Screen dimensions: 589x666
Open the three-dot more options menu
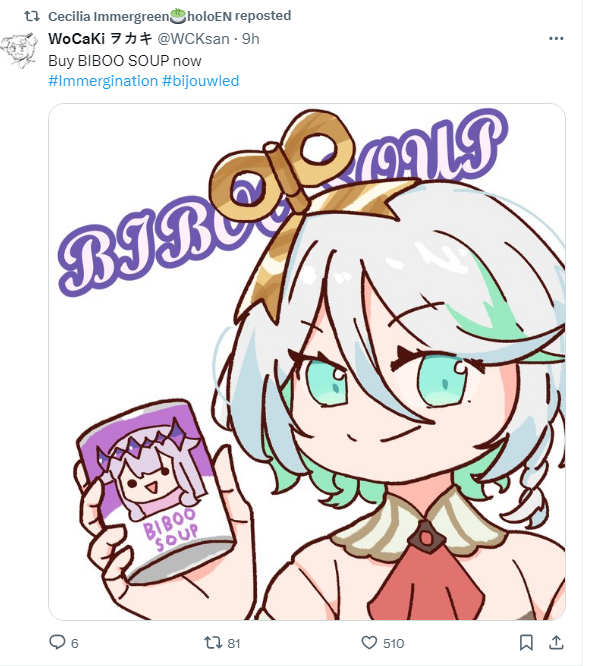[556, 39]
